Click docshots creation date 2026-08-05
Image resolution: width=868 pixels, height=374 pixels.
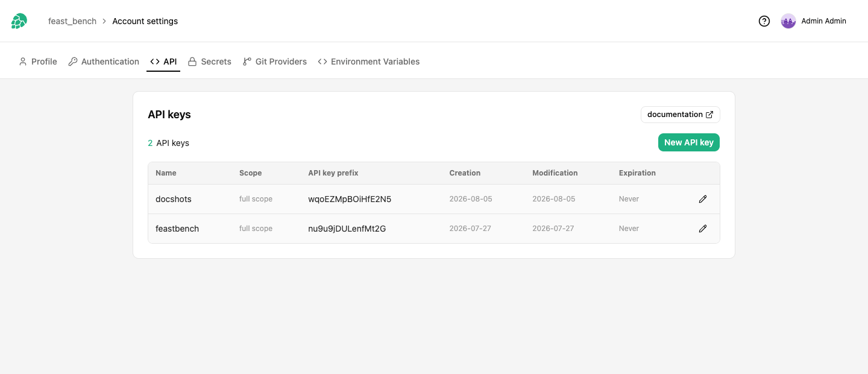point(471,199)
